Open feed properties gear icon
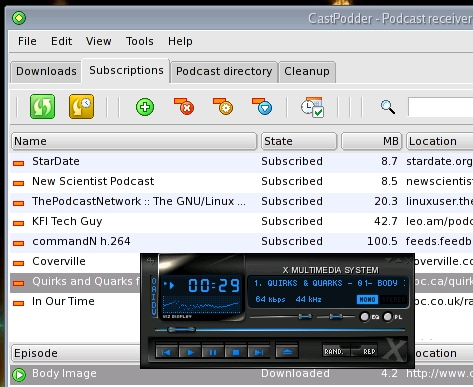This screenshot has height=387, width=473. click(223, 106)
